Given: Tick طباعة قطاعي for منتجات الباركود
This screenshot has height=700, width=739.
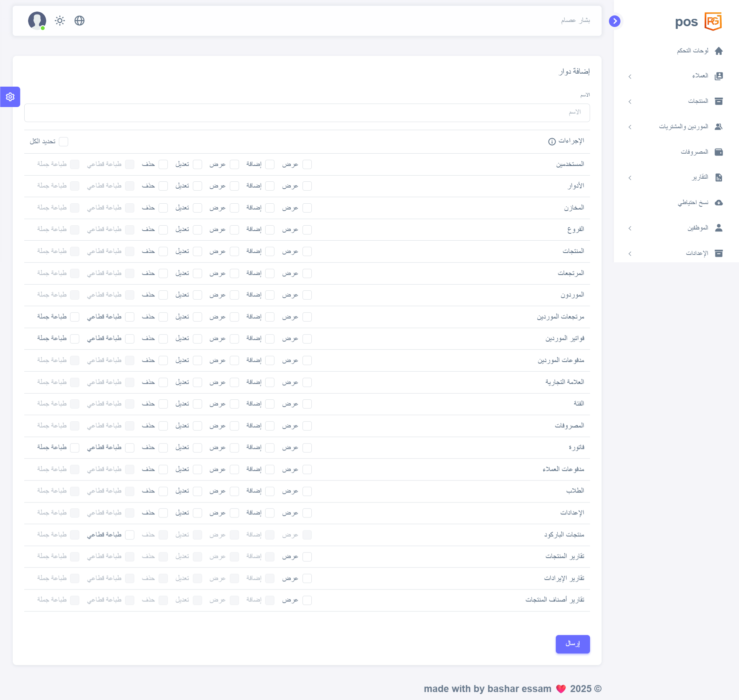Looking at the screenshot, I should pyautogui.click(x=130, y=535).
